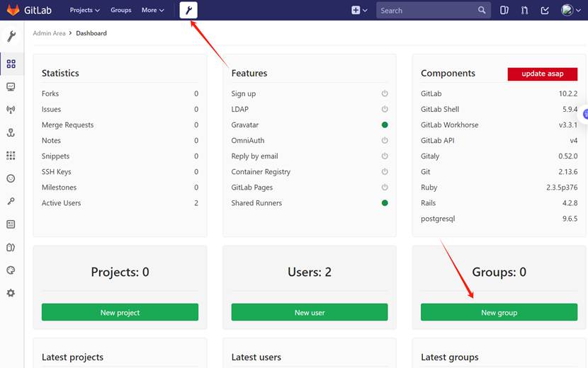Viewport: 588px width, 368px height.
Task: Select the Milestones statistics label
Action: click(x=59, y=187)
